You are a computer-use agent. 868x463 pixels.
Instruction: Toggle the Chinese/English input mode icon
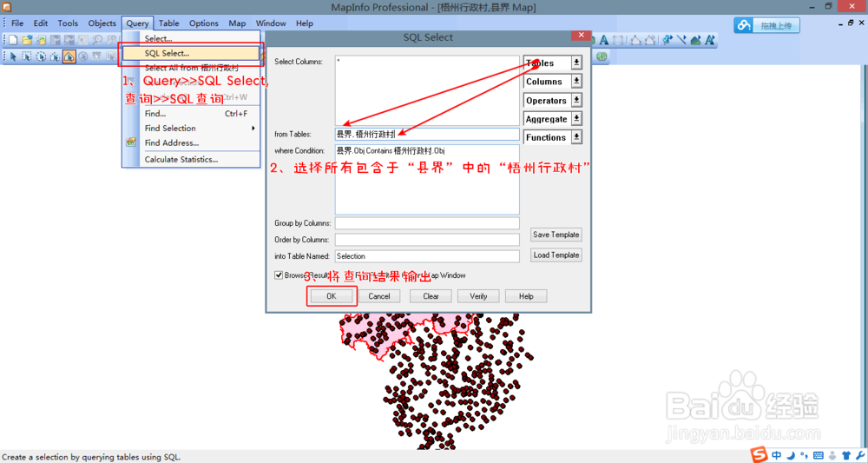click(776, 455)
